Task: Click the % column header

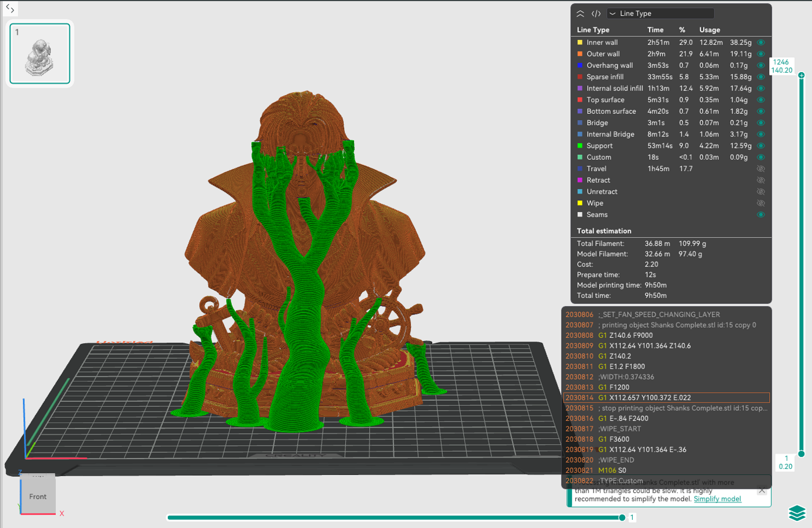Action: click(682, 30)
